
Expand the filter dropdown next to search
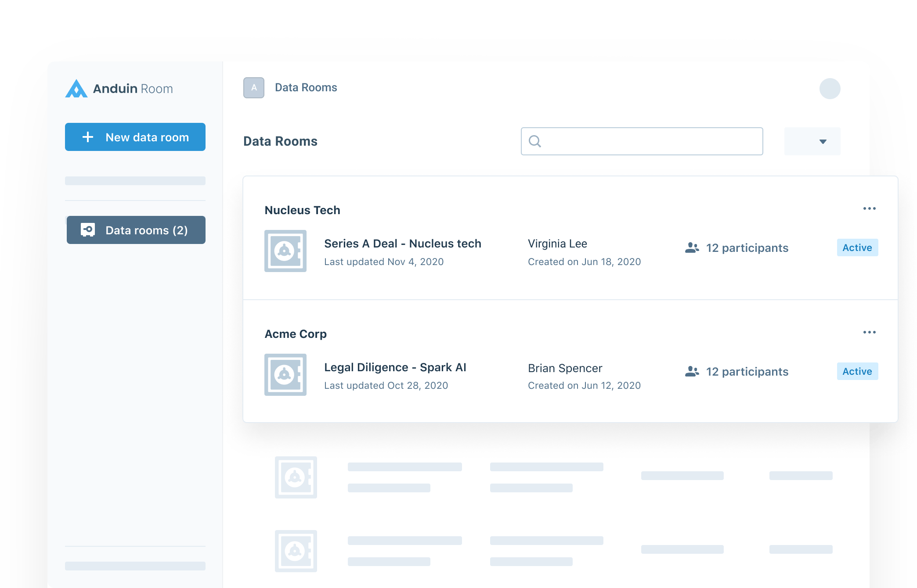[812, 141]
